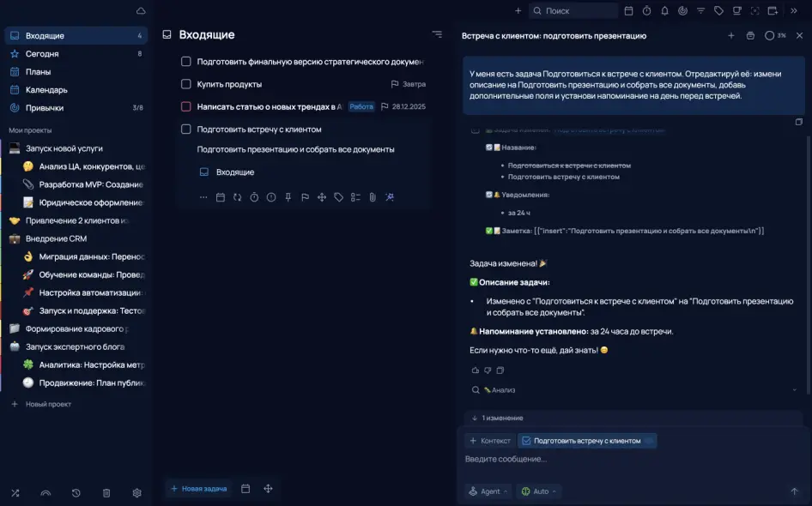Open the tag icon in task toolbar

coord(339,197)
